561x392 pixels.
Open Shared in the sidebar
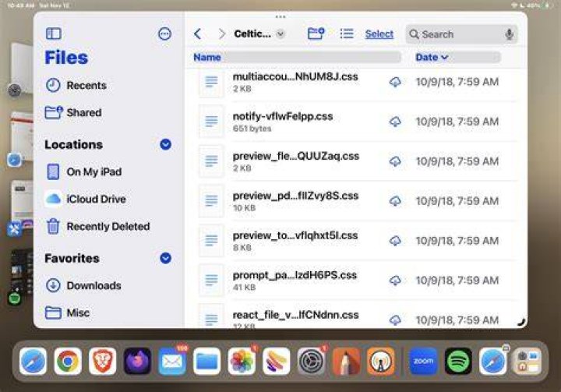point(73,113)
